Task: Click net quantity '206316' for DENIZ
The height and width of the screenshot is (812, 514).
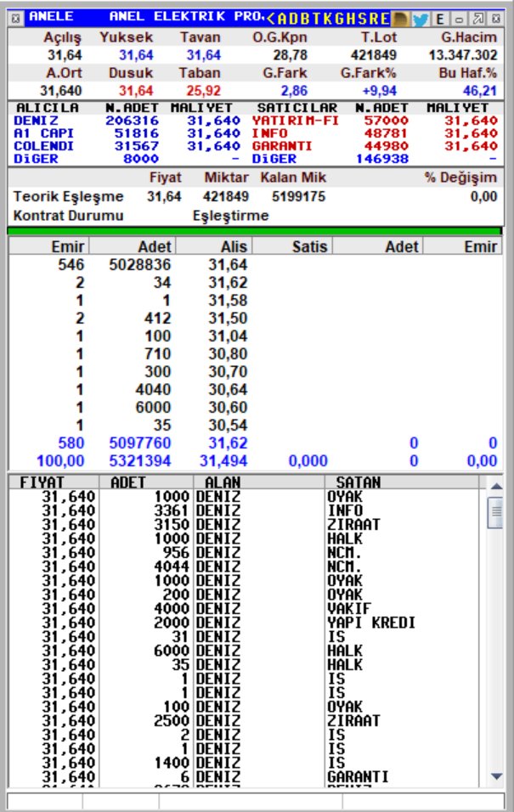Action: point(132,121)
